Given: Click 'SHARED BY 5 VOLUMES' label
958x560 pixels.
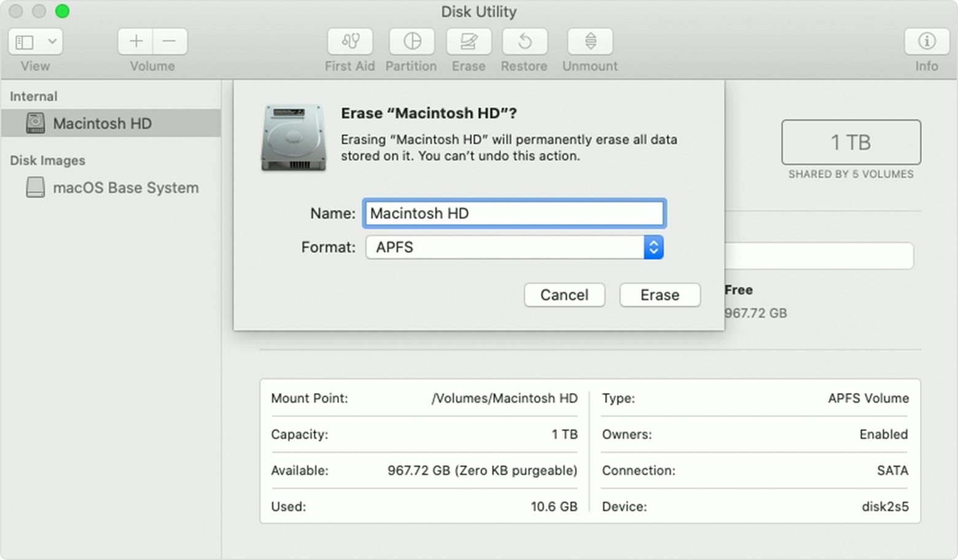Looking at the screenshot, I should pyautogui.click(x=851, y=174).
